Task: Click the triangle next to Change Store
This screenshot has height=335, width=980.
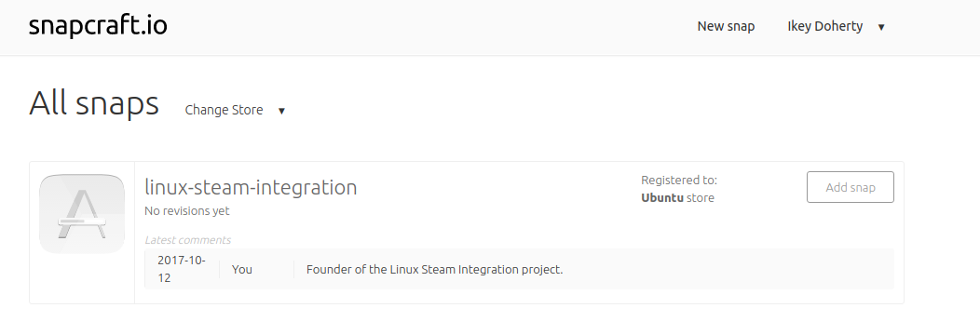Action: point(281,111)
